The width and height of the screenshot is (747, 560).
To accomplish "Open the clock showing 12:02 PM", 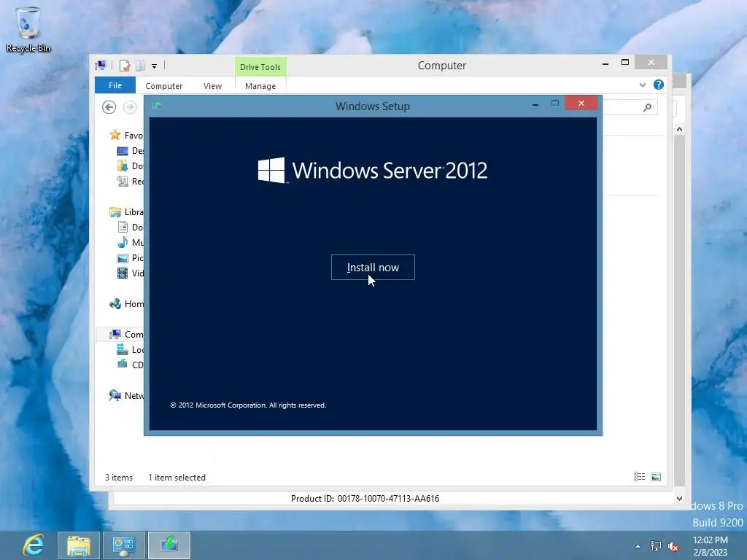I will point(711,545).
